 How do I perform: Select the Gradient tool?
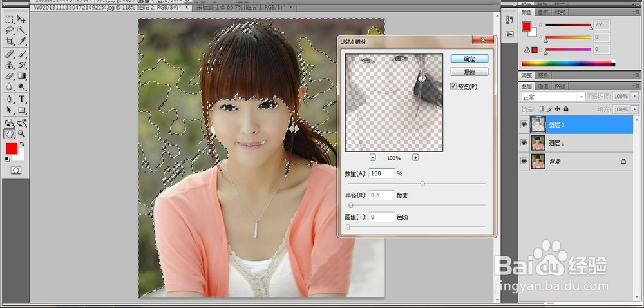tap(22, 76)
